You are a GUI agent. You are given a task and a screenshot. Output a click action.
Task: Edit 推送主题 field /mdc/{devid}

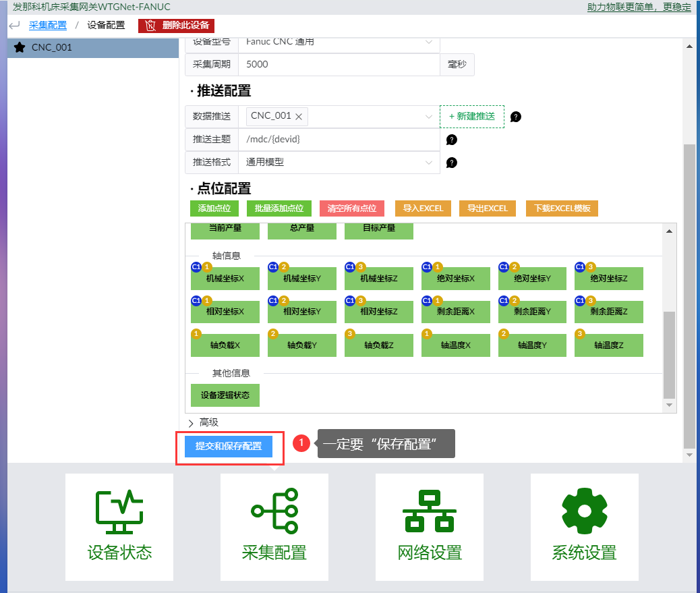click(x=339, y=140)
